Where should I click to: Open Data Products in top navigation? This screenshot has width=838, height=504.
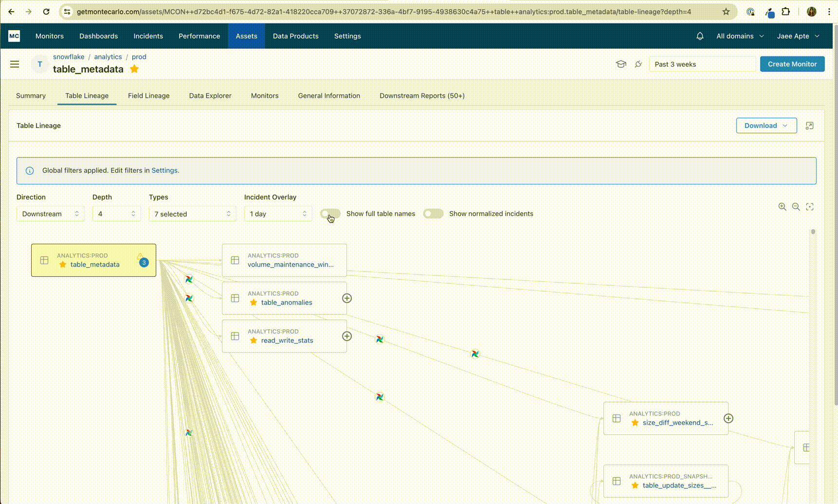tap(296, 36)
